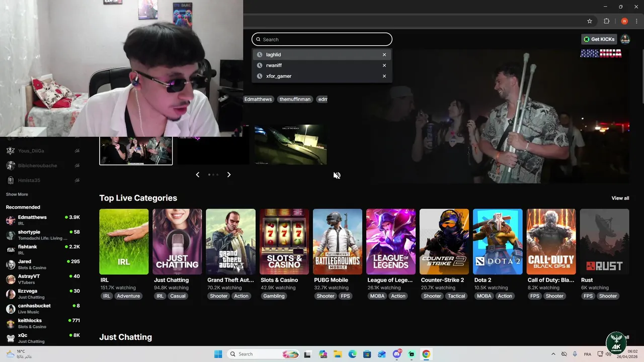Image resolution: width=644 pixels, height=362 pixels.
Task: Open the profile avatar menu
Action: (625, 39)
